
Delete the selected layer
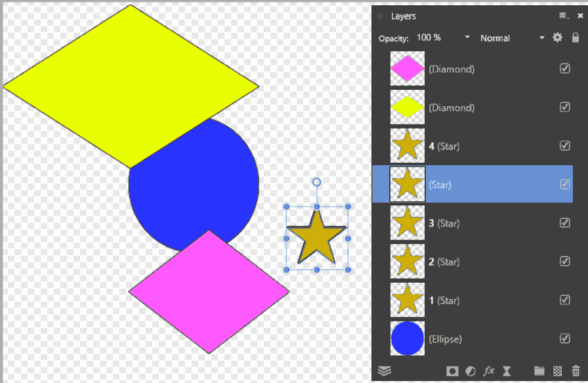point(576,371)
